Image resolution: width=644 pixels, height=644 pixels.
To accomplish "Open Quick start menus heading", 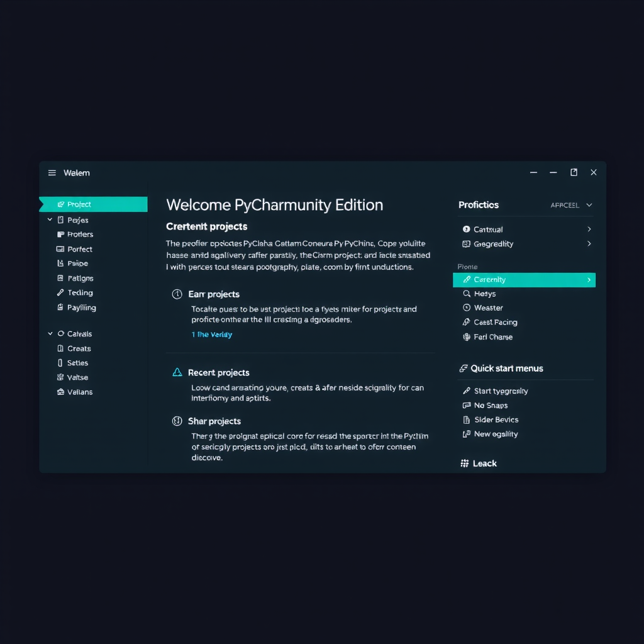I will 508,368.
